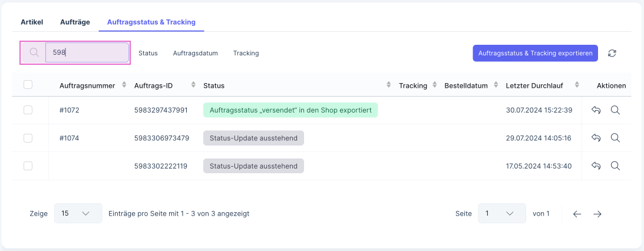Click the revert arrow icon for order #1074
644x251 pixels.
click(596, 138)
